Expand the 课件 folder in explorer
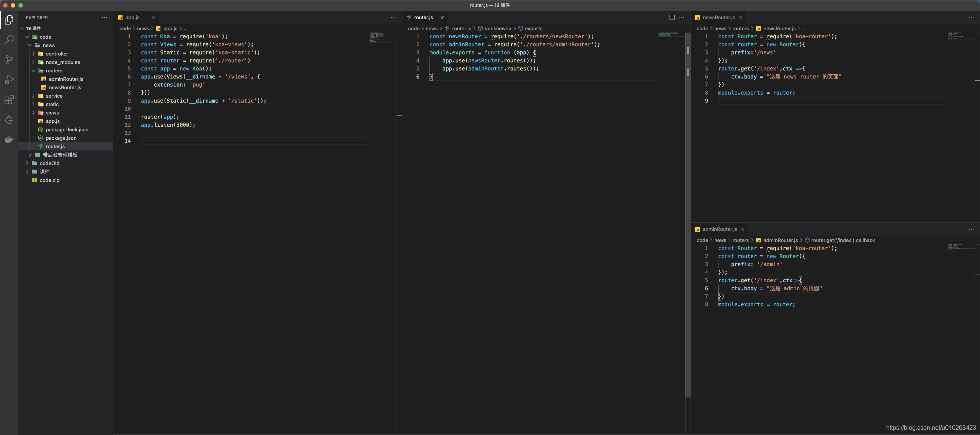Image resolution: width=980 pixels, height=435 pixels. tap(66, 172)
